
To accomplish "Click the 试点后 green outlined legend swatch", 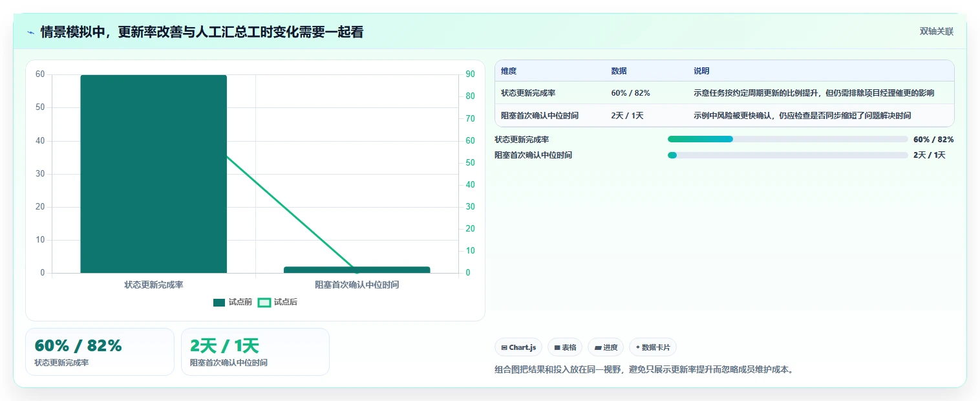I will coord(264,302).
